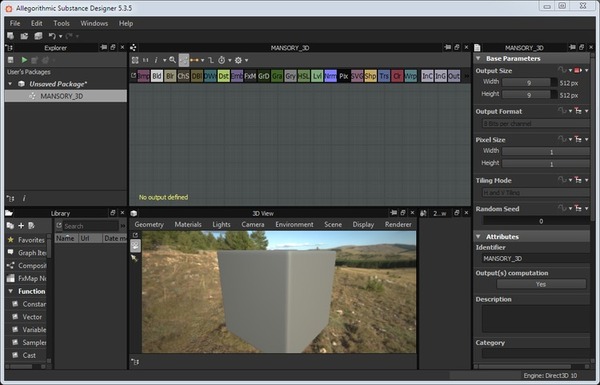600x385 pixels.
Task: Open the Help menu
Action: point(126,23)
